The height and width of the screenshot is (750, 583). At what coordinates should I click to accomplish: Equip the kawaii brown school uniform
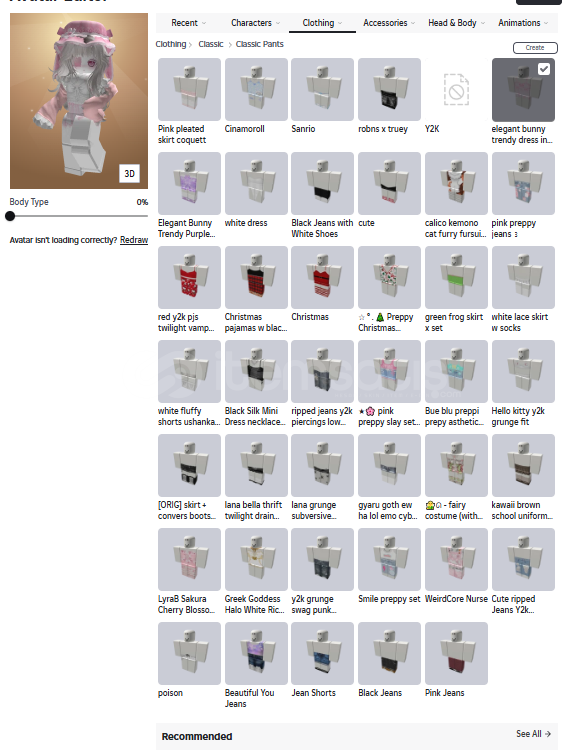coord(523,465)
